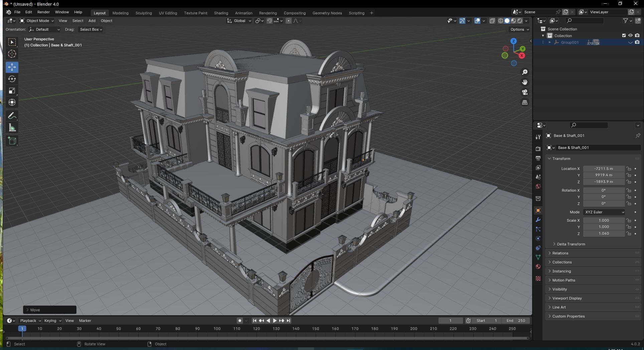Image resolution: width=644 pixels, height=350 pixels.
Task: Select the Annotate tool
Action: click(x=12, y=116)
